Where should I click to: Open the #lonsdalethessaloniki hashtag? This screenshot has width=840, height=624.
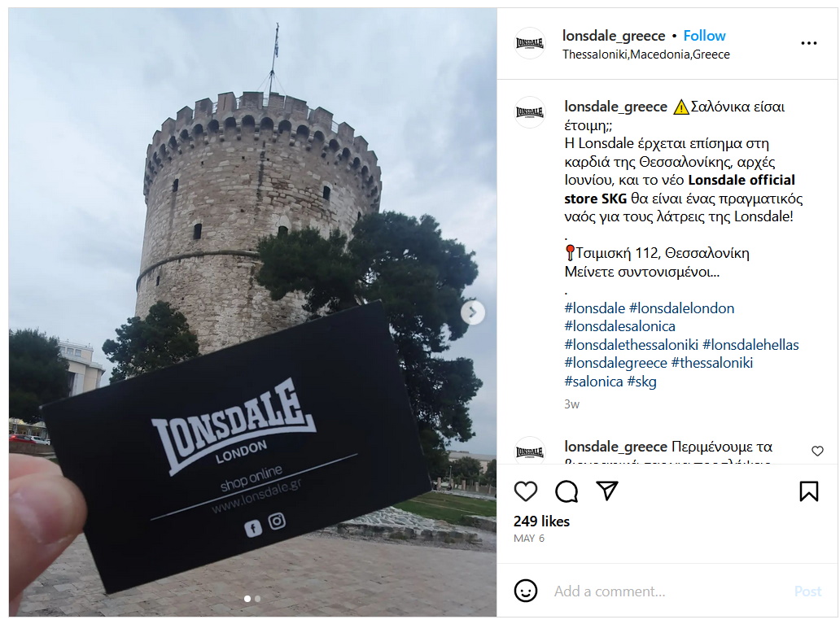click(x=631, y=344)
